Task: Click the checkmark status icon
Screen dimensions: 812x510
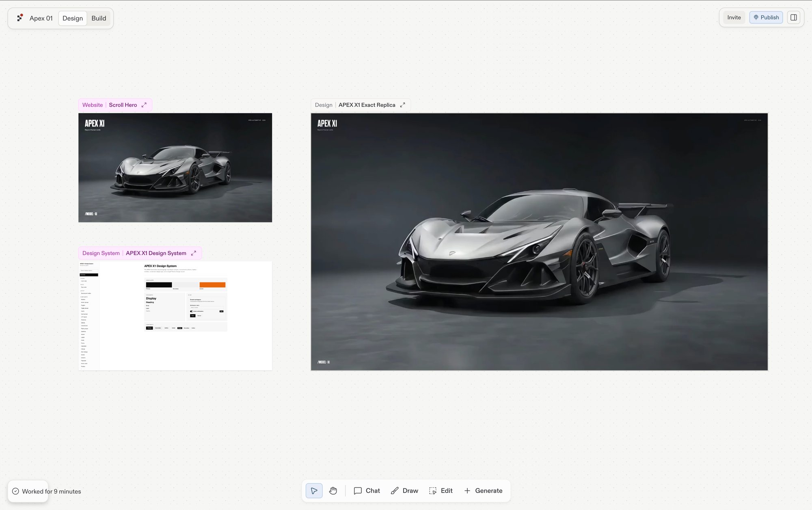Action: pyautogui.click(x=15, y=491)
